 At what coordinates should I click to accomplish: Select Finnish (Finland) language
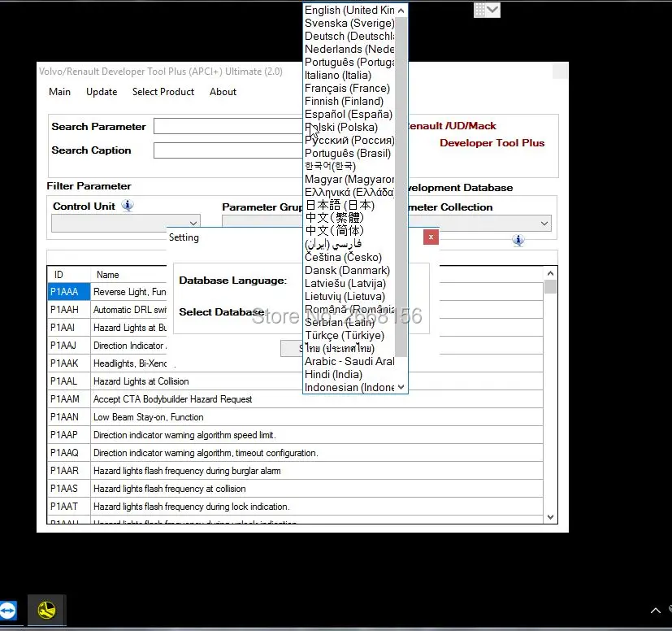(x=349, y=101)
